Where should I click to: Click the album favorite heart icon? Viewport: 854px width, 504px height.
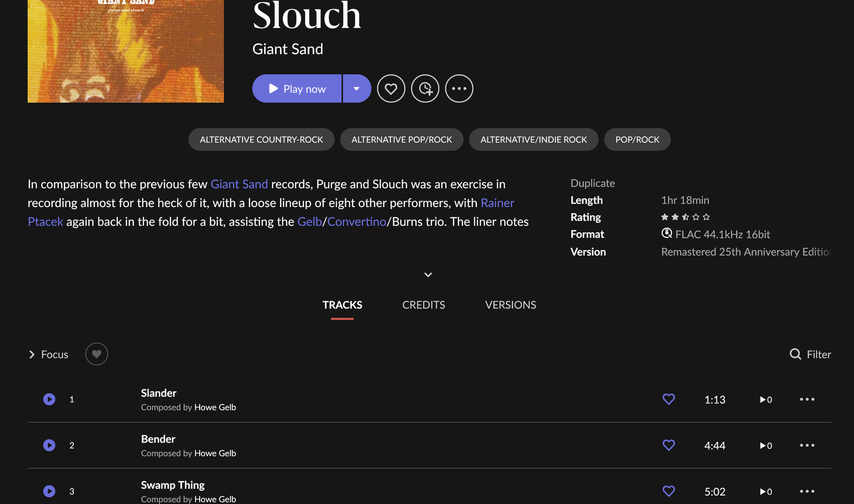pos(391,88)
